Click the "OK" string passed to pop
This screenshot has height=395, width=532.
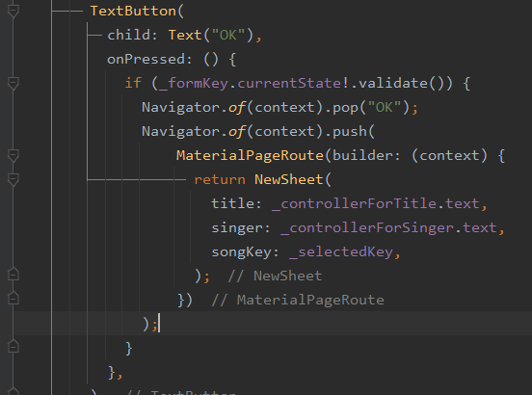coord(385,108)
